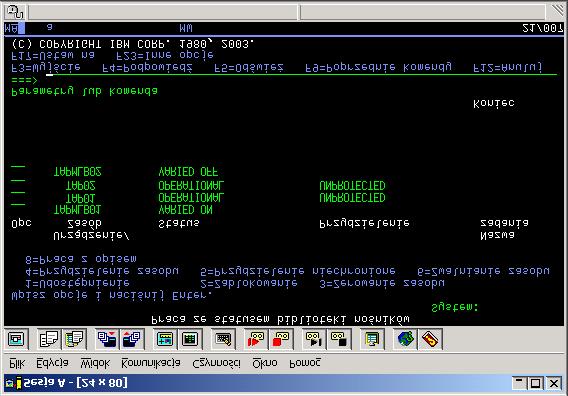This screenshot has height=396, width=568.
Task: Click the Sesja A title bar system icon
Action: coord(14,383)
